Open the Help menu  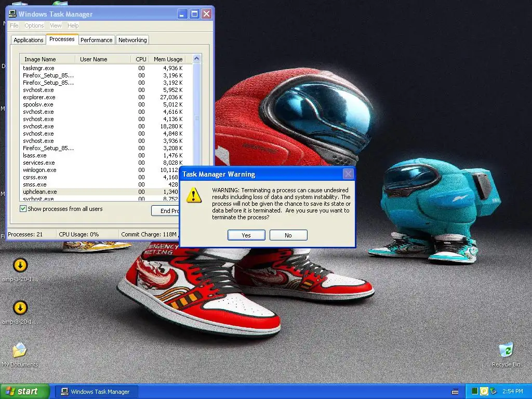click(x=73, y=25)
